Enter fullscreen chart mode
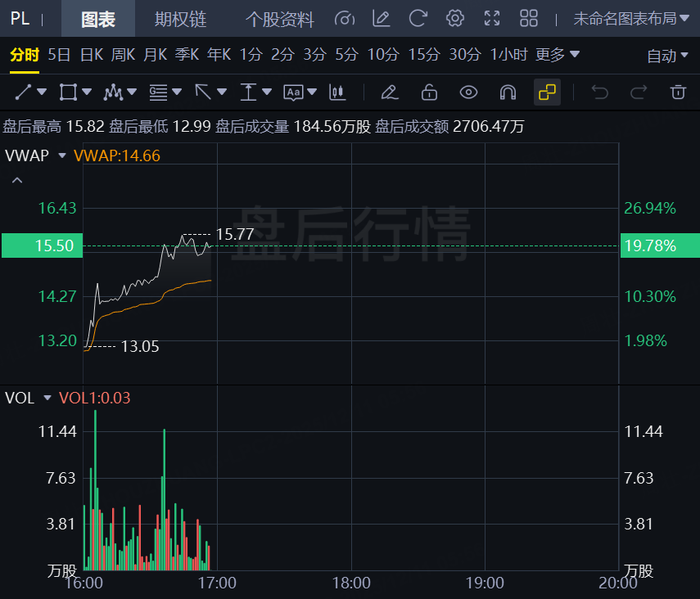The height and width of the screenshot is (599, 700). [x=492, y=18]
